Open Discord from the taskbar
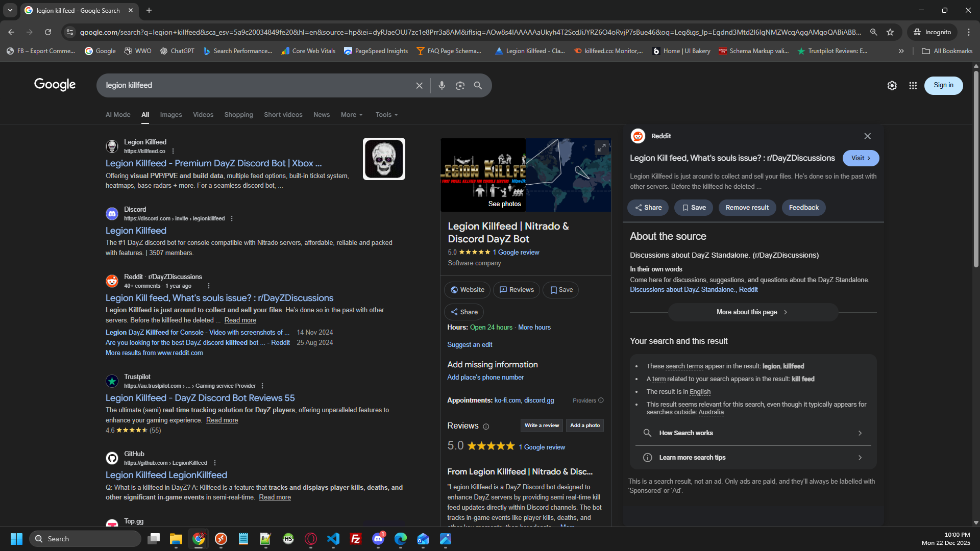980x551 pixels. [378, 539]
